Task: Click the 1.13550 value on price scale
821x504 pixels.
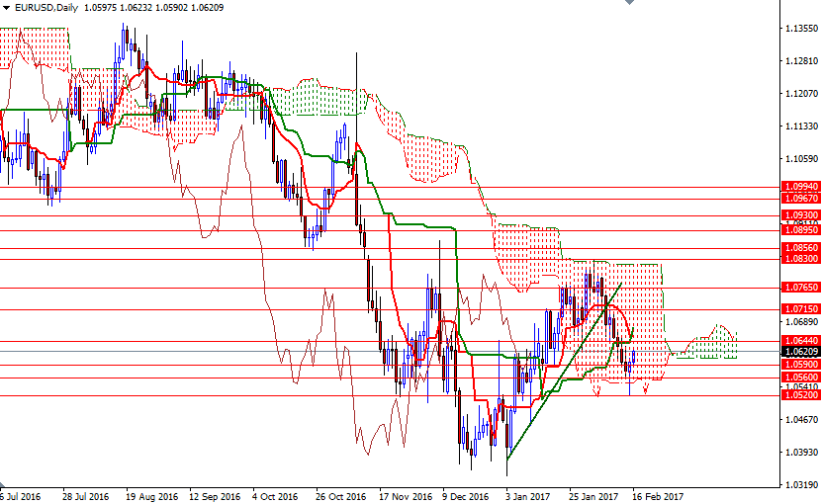Action: tap(801, 29)
